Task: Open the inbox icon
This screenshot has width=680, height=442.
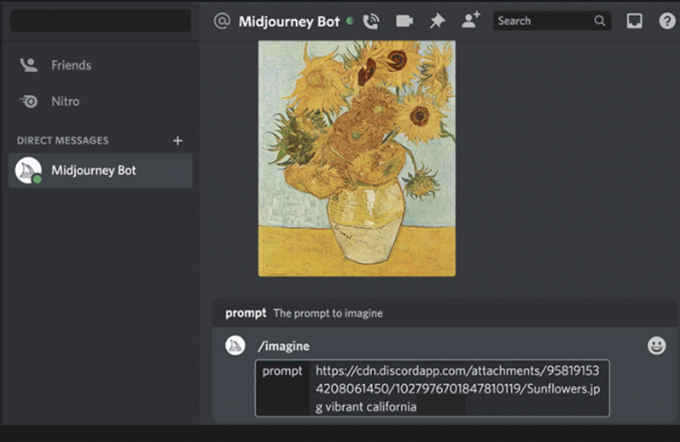Action: point(634,21)
